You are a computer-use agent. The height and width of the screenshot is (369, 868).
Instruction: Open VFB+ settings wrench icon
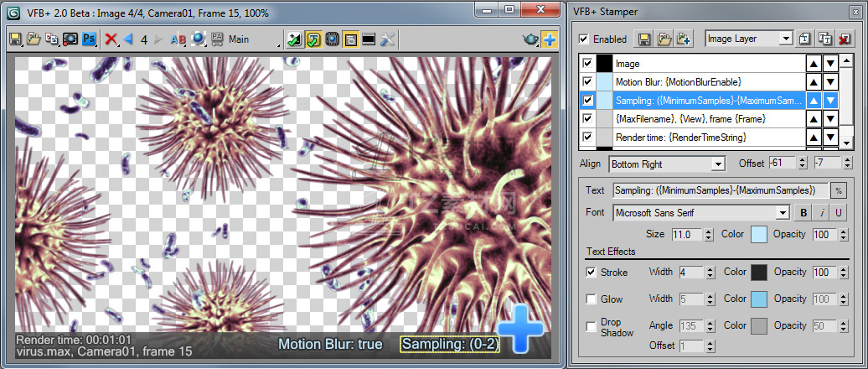[387, 39]
